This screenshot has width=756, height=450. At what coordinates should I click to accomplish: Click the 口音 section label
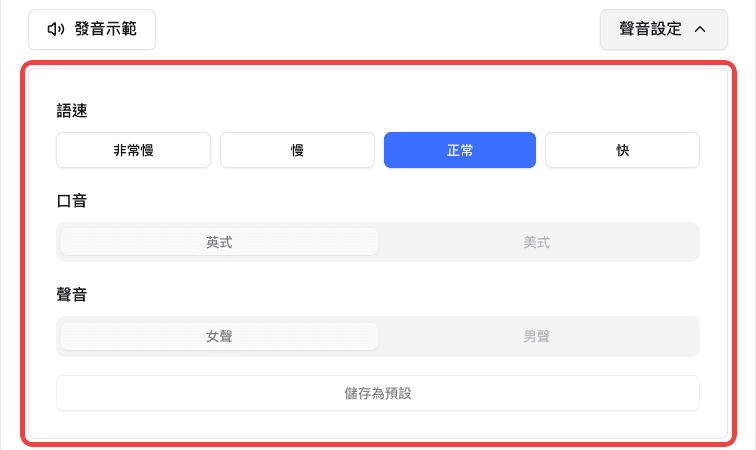pos(72,201)
